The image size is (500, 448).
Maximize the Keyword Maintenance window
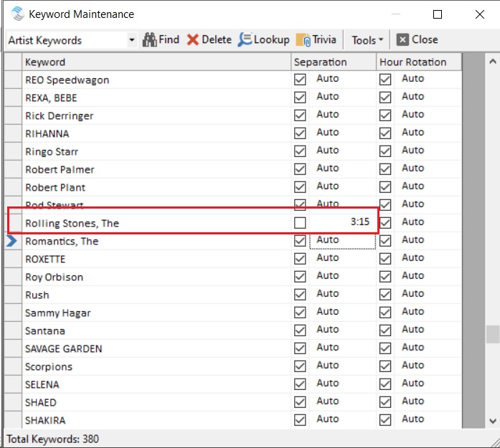438,14
